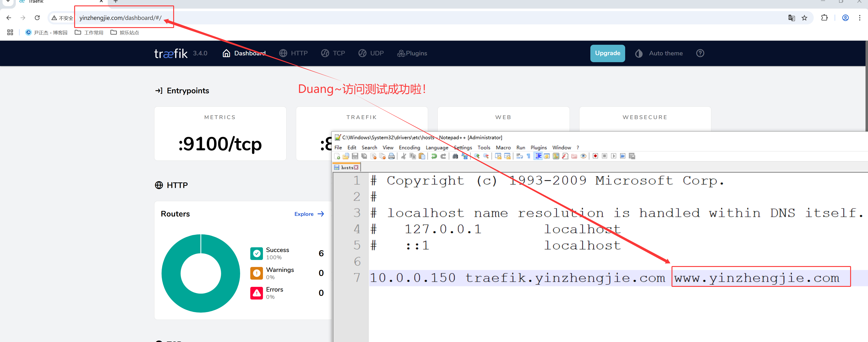Click the Paste clipboard icon

pos(421,156)
